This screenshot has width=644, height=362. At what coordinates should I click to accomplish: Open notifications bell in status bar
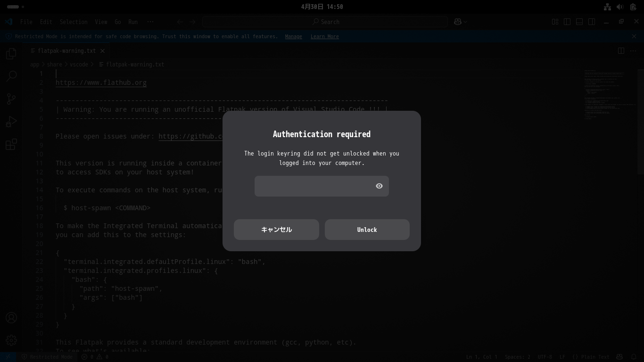pos(634,357)
